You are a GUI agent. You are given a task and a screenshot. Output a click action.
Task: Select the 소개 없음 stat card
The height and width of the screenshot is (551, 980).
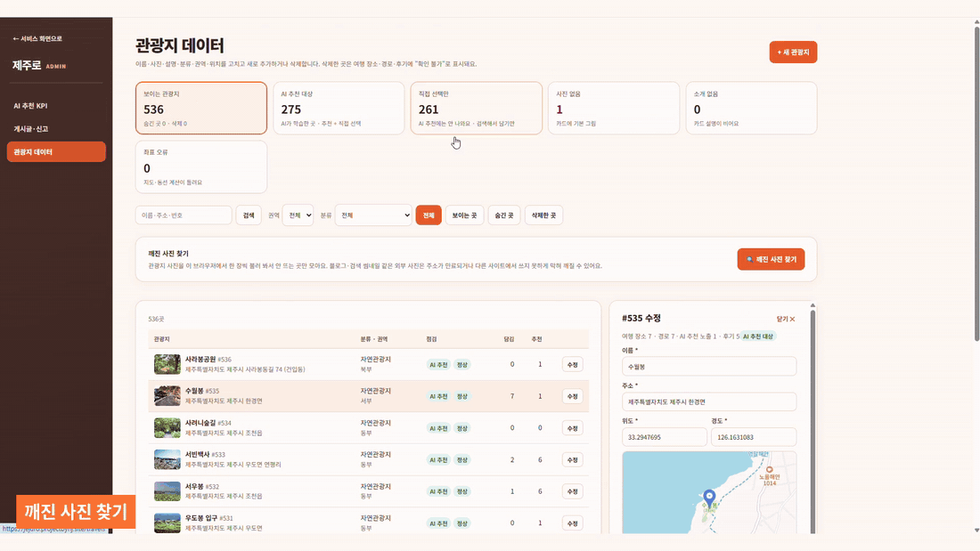click(x=751, y=108)
